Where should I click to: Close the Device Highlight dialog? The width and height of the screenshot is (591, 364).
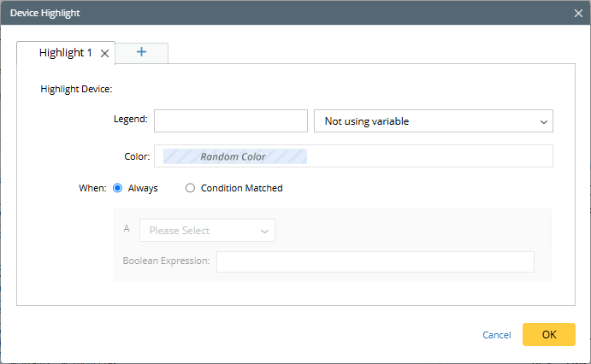578,13
